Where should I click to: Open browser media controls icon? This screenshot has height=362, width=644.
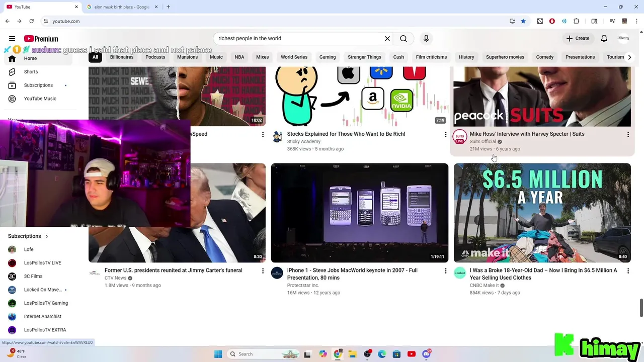612,21
